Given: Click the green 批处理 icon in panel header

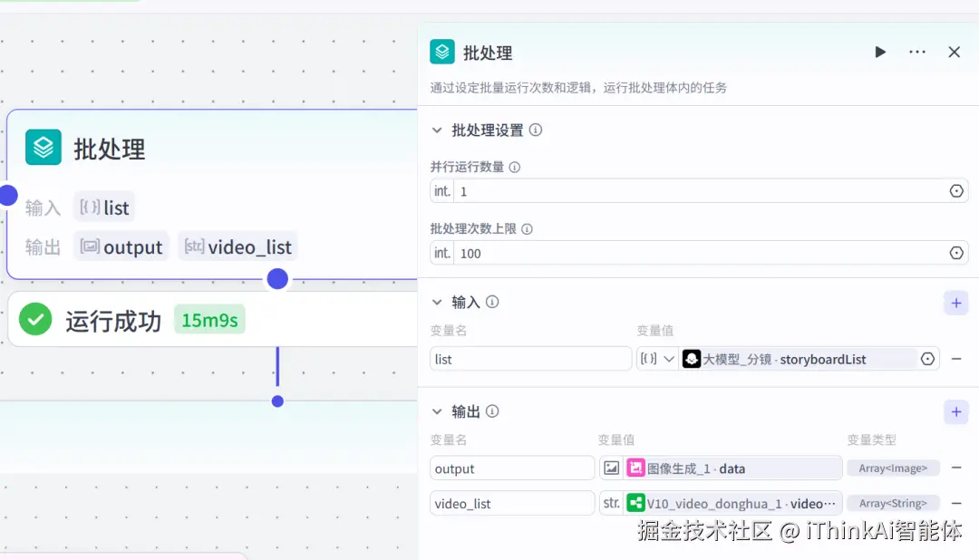Looking at the screenshot, I should (x=442, y=52).
